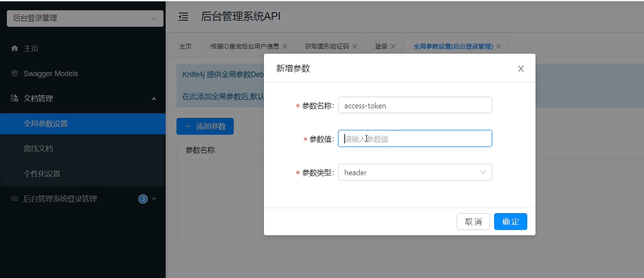The width and height of the screenshot is (644, 278).
Task: Close the 获取图形验证码 tab
Action: pos(355,46)
